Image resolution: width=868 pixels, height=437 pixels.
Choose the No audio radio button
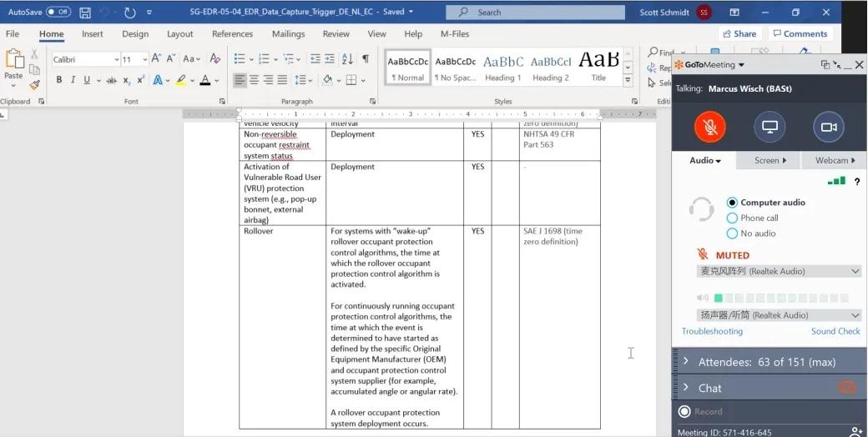732,234
